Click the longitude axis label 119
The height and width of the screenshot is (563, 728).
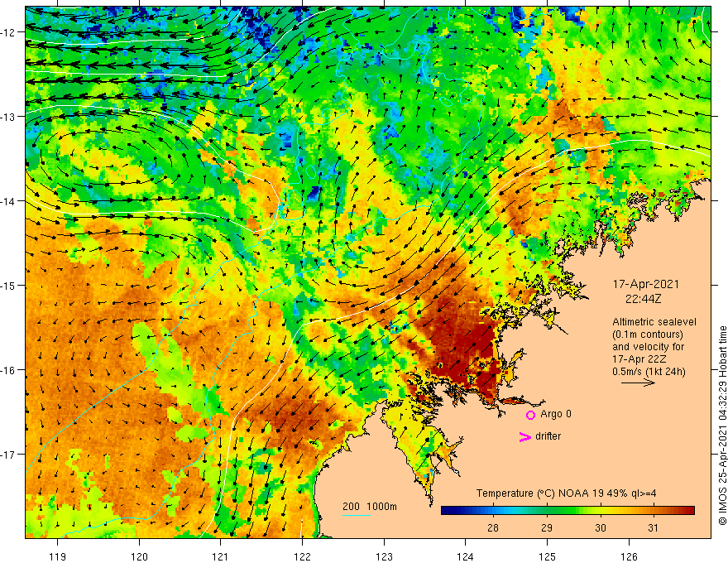(58, 556)
